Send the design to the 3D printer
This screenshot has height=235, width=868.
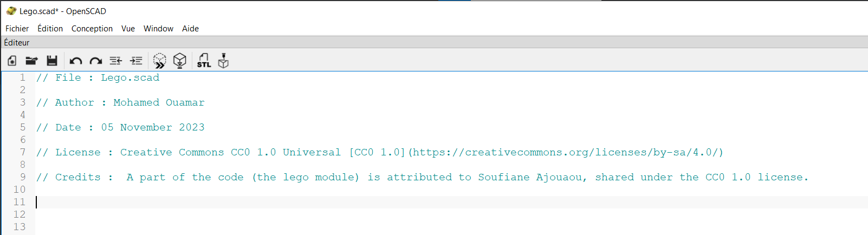223,61
